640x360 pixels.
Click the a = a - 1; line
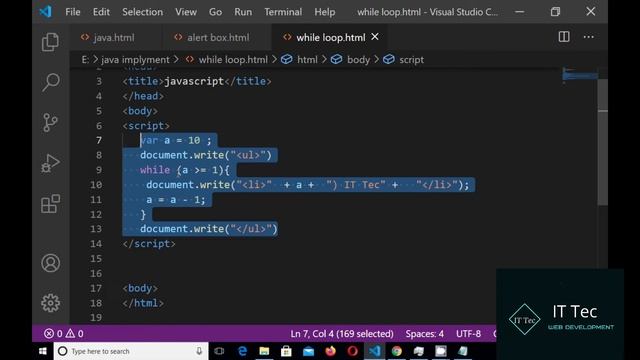[176, 200]
